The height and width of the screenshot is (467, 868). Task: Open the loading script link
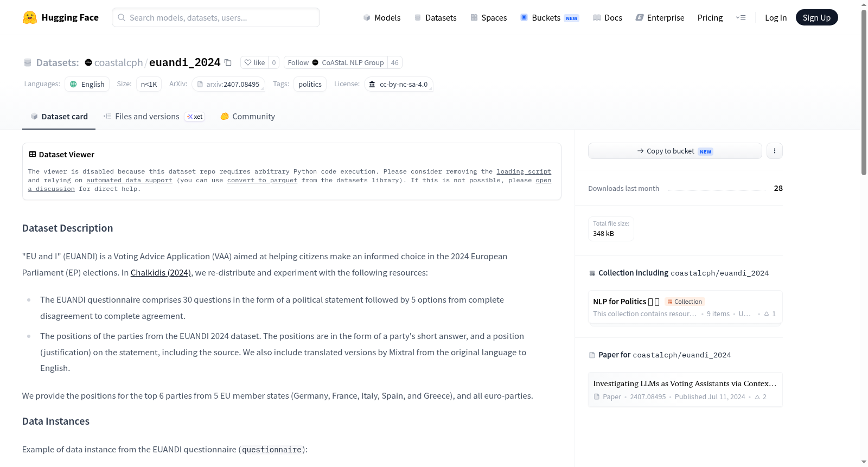point(524,171)
